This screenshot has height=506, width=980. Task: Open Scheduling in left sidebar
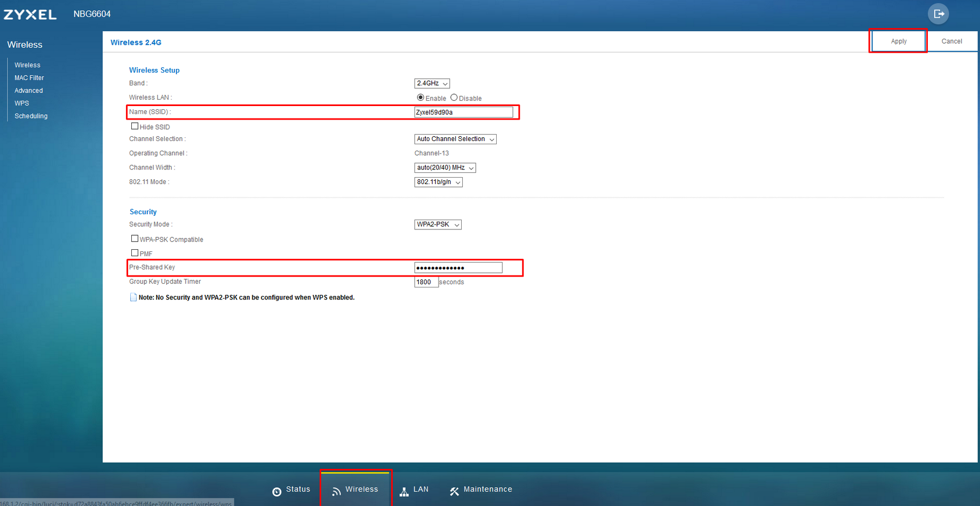[x=31, y=116]
